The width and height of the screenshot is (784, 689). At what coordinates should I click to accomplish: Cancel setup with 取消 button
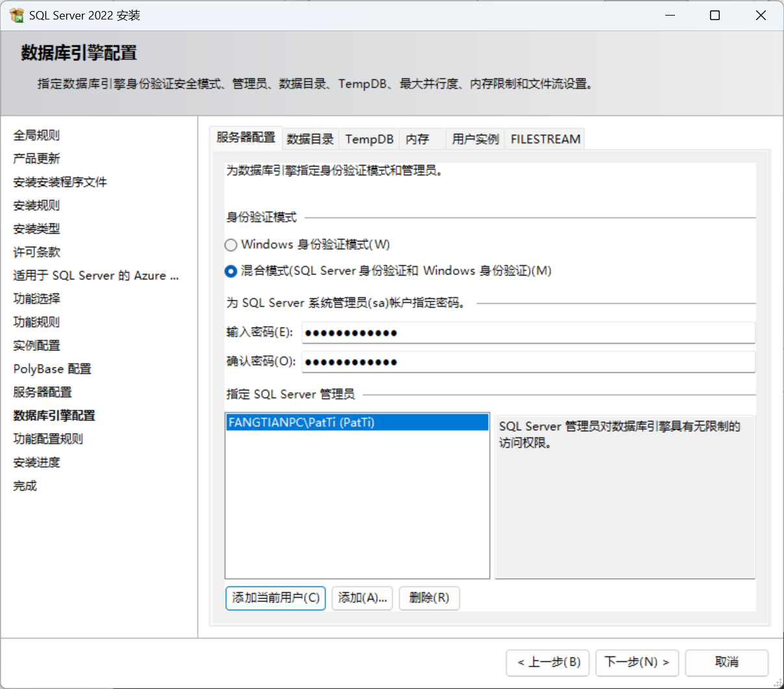(x=727, y=662)
